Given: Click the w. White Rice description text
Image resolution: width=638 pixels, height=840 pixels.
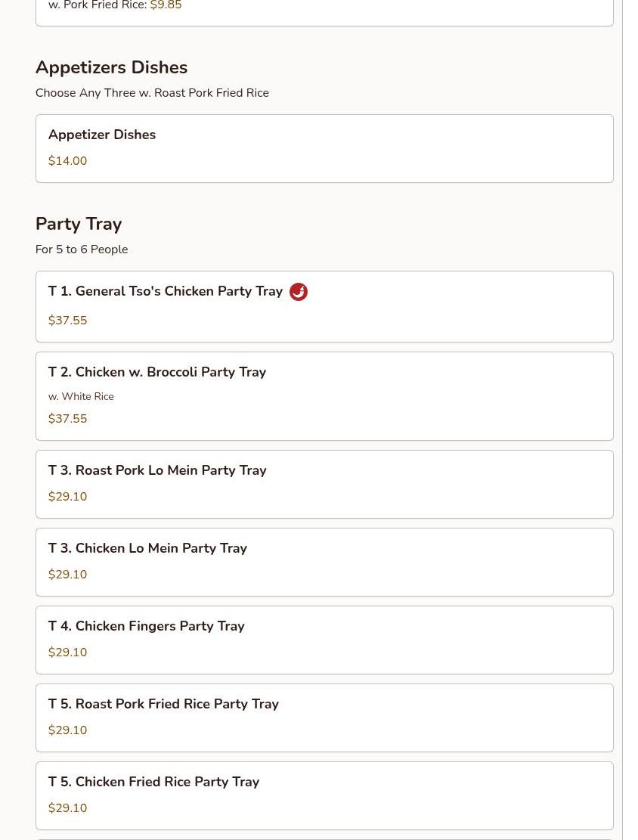Looking at the screenshot, I should pos(81,396).
